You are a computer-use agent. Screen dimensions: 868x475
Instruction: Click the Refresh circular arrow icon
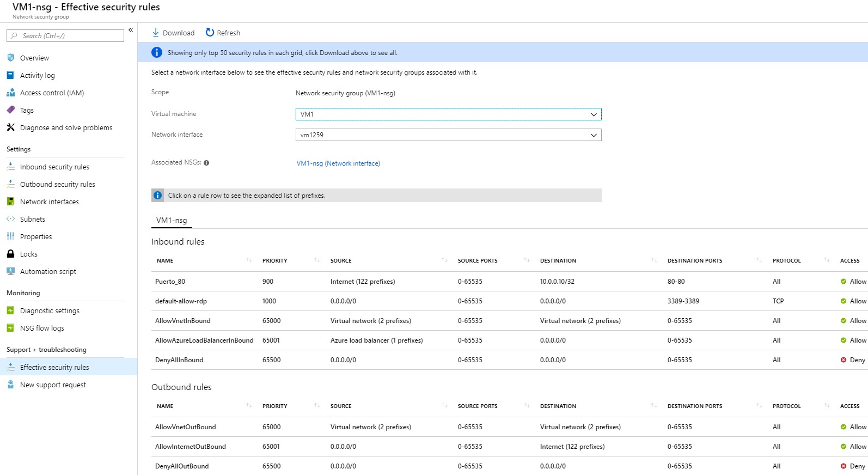(210, 33)
